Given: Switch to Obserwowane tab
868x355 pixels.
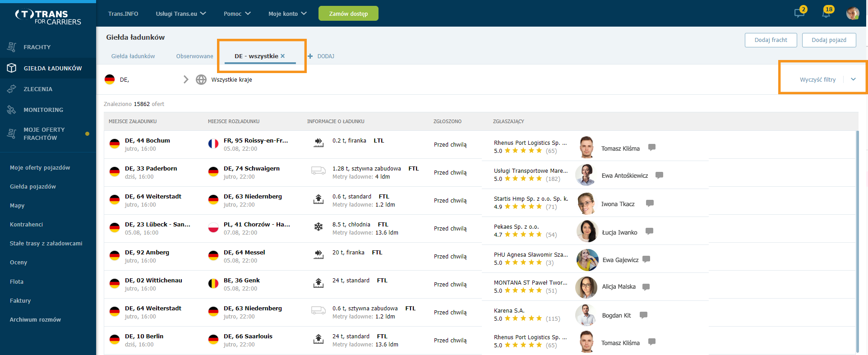Looking at the screenshot, I should (194, 56).
